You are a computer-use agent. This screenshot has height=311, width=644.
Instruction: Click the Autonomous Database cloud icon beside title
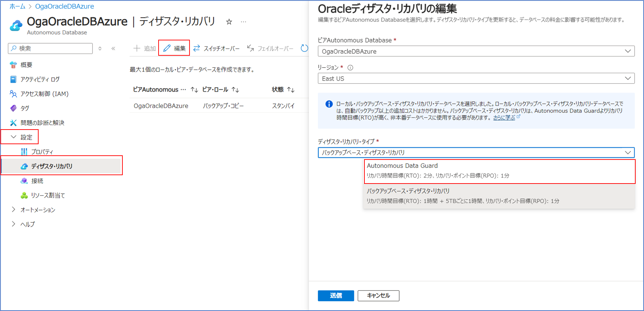[16, 25]
